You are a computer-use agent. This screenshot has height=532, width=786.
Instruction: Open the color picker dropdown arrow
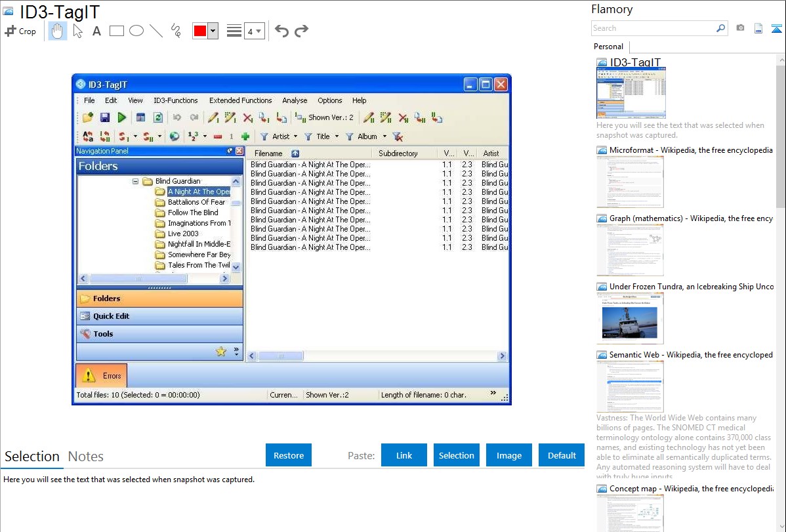click(213, 31)
